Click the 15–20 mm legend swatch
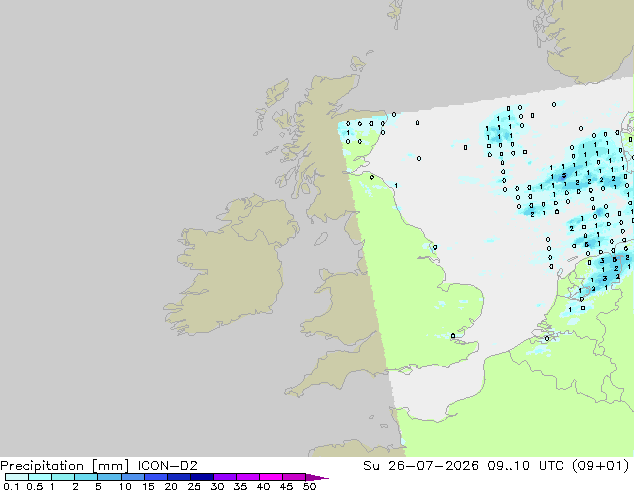Viewport: 634px width, 490px height. click(155, 477)
